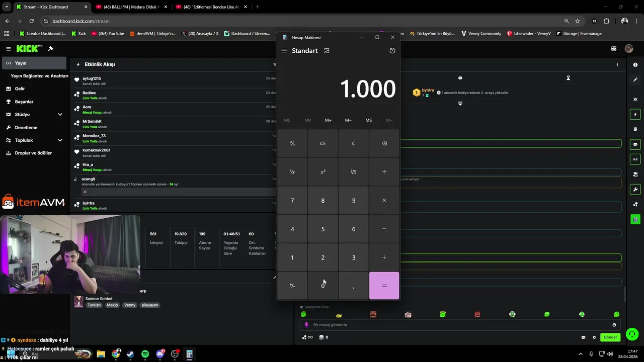This screenshot has height=362, width=644.
Task: Click the x squared key
Action: click(x=323, y=172)
